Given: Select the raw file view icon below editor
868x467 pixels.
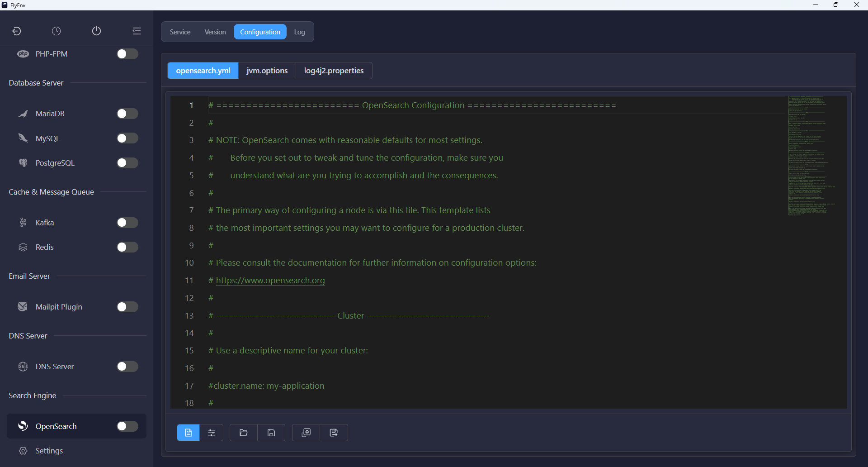Looking at the screenshot, I should click(x=189, y=433).
